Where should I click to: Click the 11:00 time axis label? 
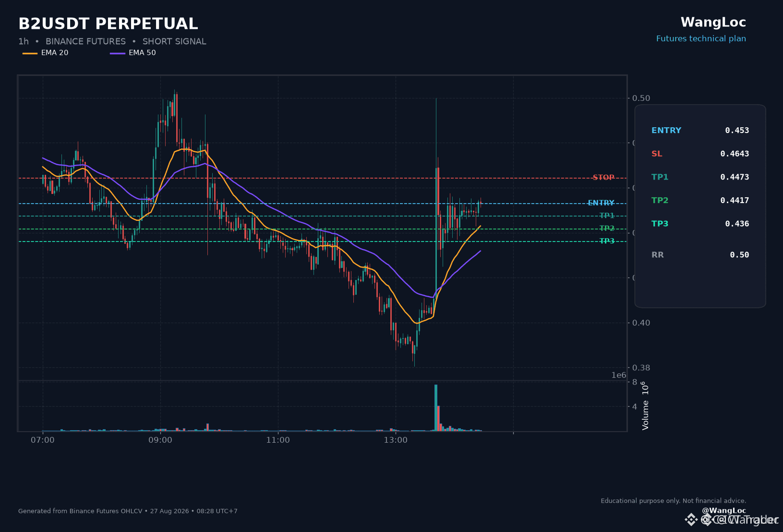[x=278, y=440]
